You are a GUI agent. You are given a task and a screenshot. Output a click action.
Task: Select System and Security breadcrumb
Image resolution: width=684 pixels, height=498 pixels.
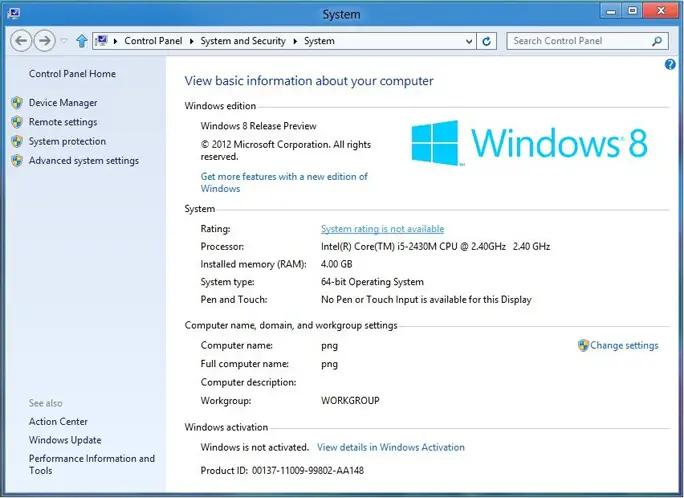[243, 41]
